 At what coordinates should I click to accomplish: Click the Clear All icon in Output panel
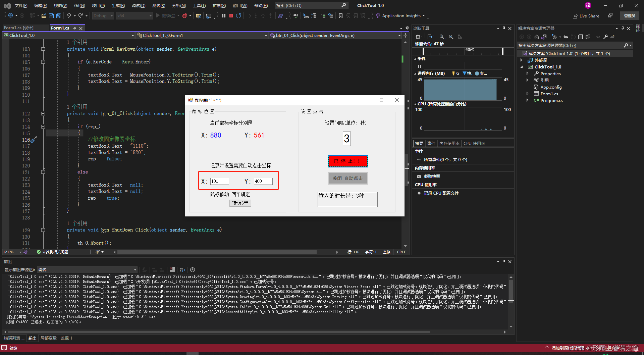click(x=172, y=270)
